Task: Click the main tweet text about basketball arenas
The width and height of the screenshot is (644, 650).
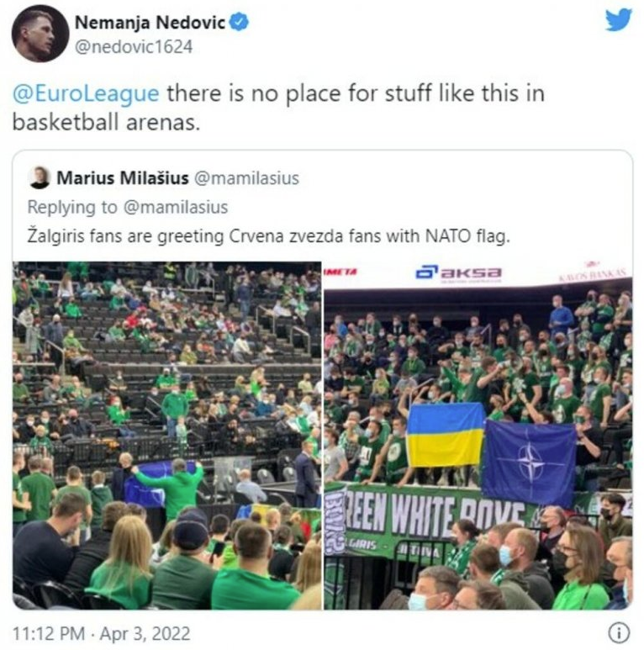Action: (278, 108)
